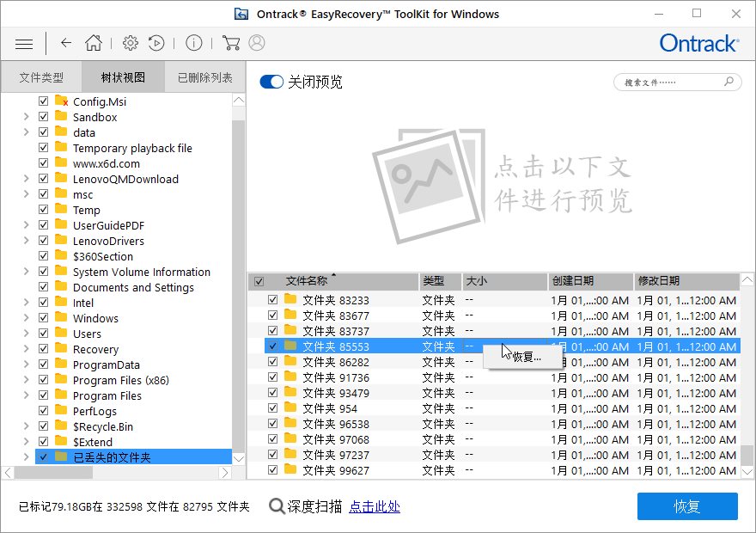Expand the Recovery folder node

click(x=25, y=349)
